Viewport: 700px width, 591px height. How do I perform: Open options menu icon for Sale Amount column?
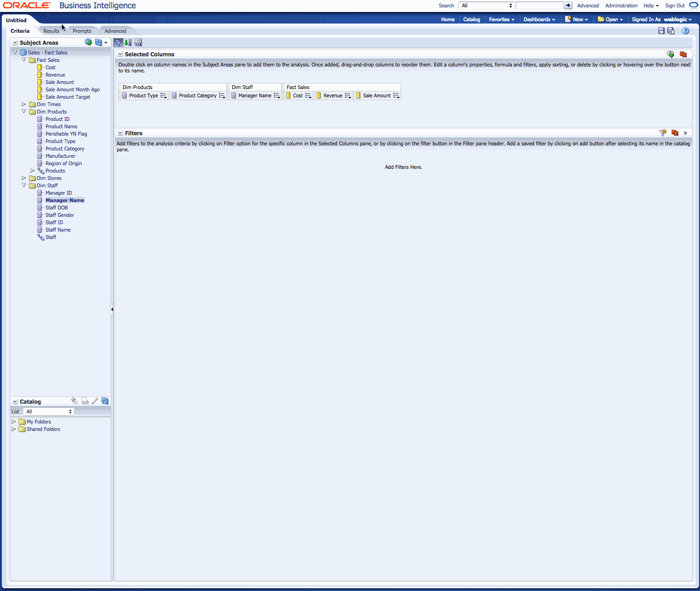[x=396, y=96]
